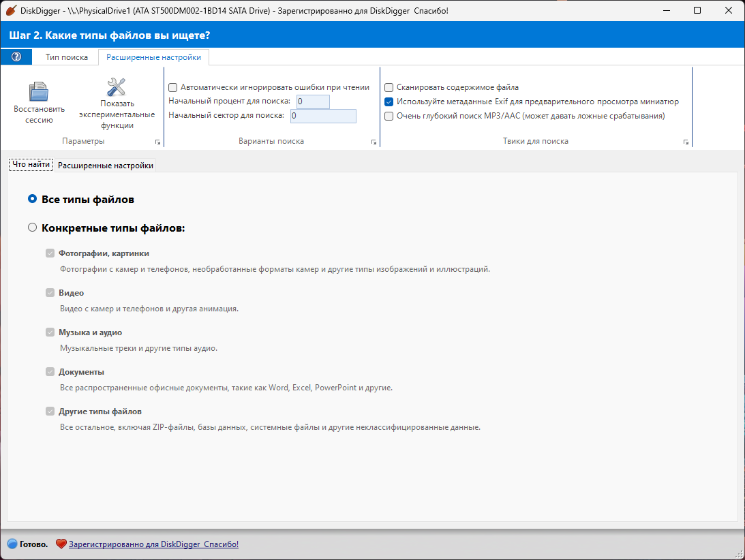Screen dimensions: 745x560
Task: Toggle Сканировать содержимое файла checkbox
Action: coord(389,87)
